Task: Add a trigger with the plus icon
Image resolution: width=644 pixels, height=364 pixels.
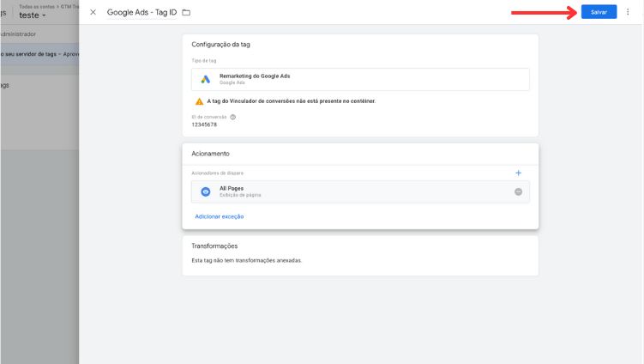Action: pos(518,173)
